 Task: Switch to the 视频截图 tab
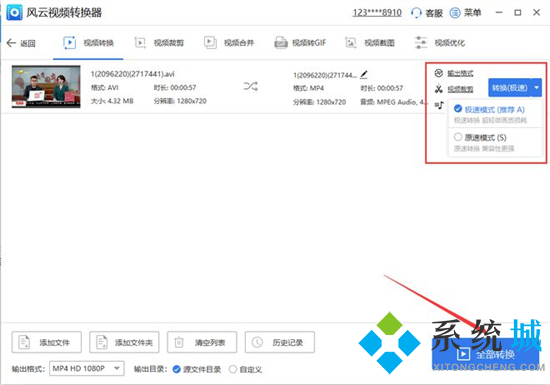pyautogui.click(x=370, y=43)
